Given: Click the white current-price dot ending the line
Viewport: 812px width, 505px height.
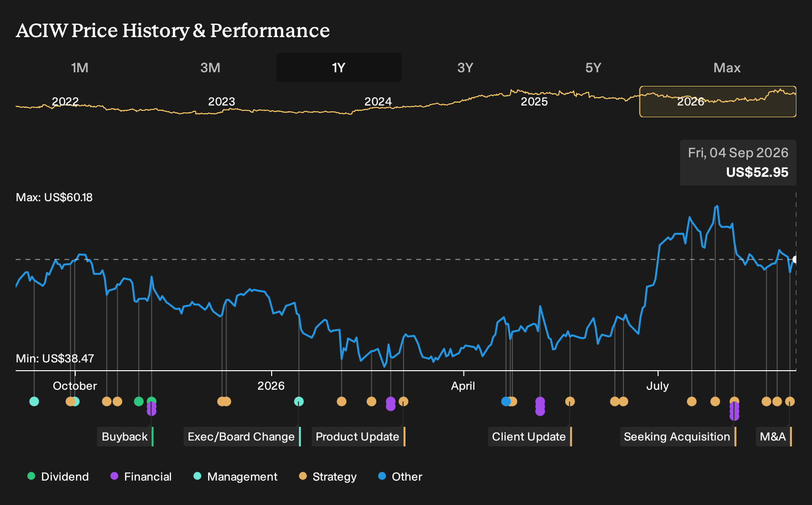Looking at the screenshot, I should (795, 260).
